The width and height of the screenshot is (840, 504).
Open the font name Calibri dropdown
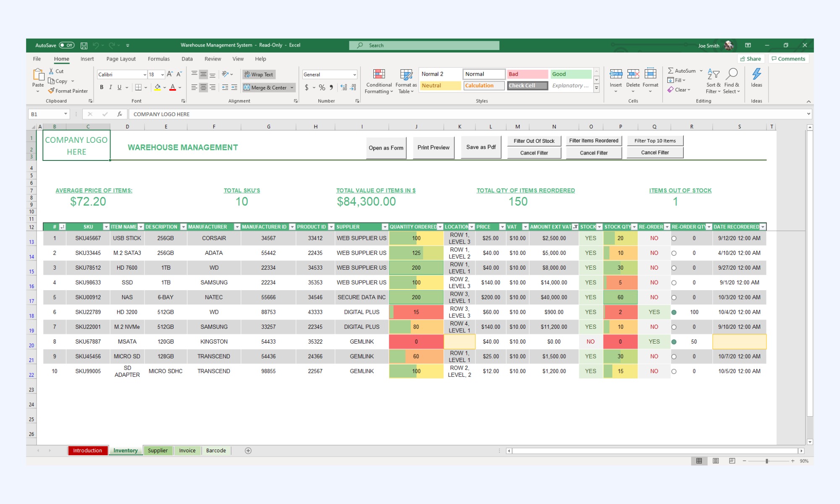pyautogui.click(x=144, y=75)
